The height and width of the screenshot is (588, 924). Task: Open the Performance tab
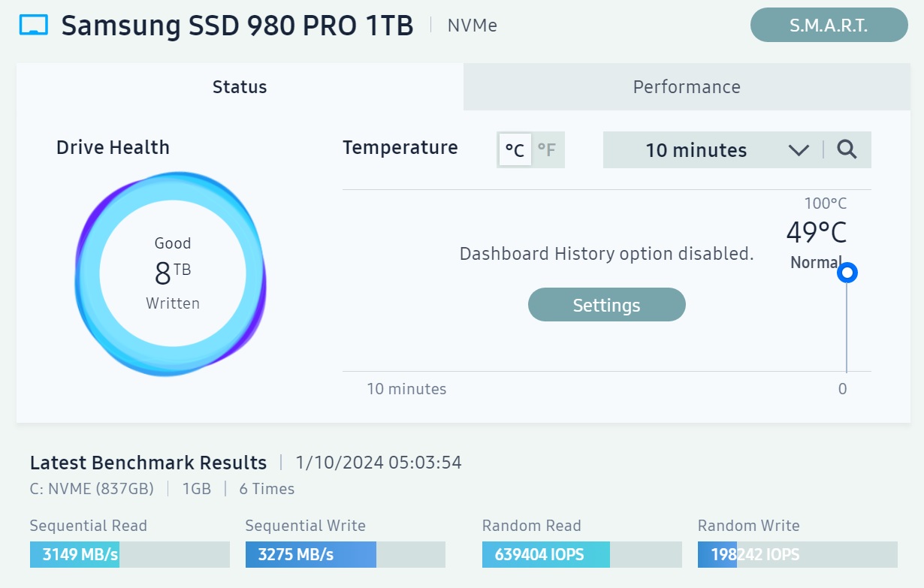pyautogui.click(x=687, y=87)
